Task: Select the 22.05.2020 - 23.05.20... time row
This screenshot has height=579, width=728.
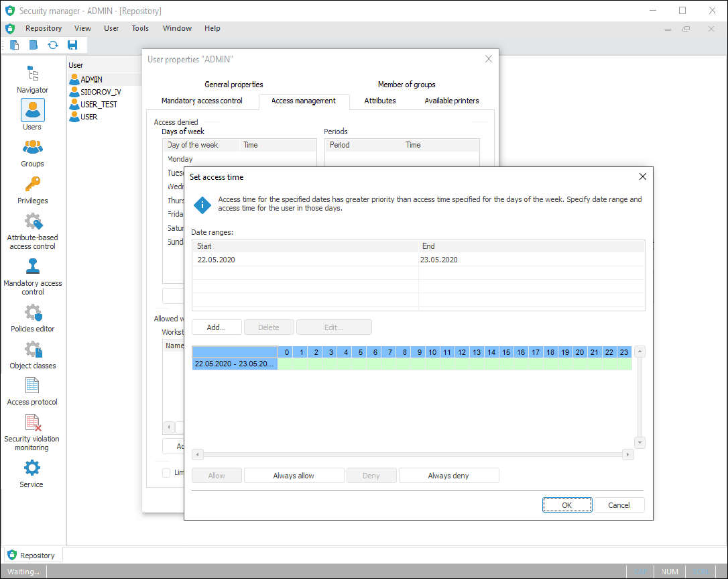Action: tap(235, 364)
